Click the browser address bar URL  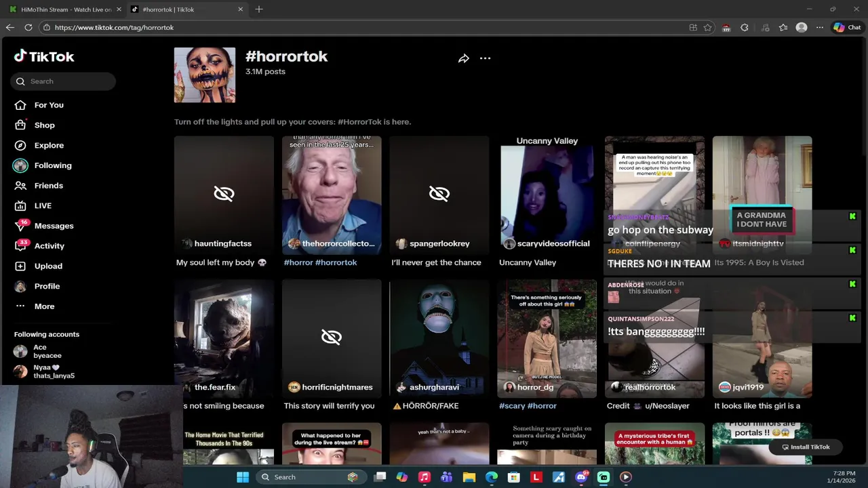click(x=114, y=27)
